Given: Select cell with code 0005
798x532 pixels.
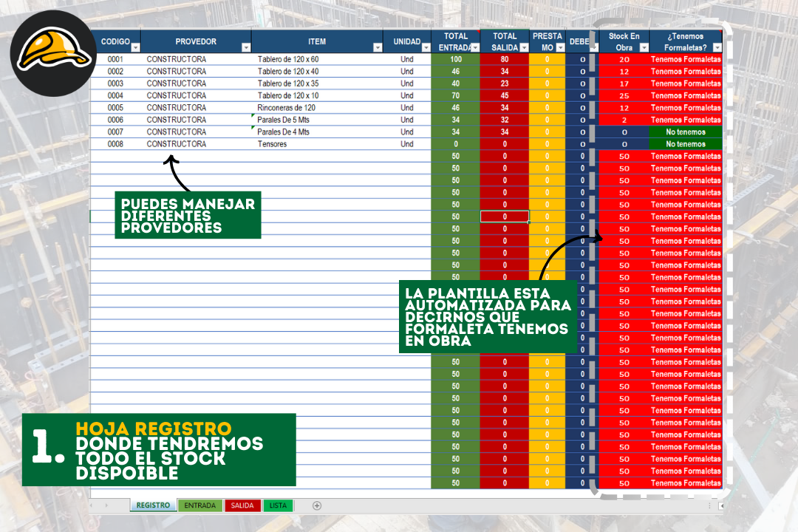Looking at the screenshot, I should [115, 107].
